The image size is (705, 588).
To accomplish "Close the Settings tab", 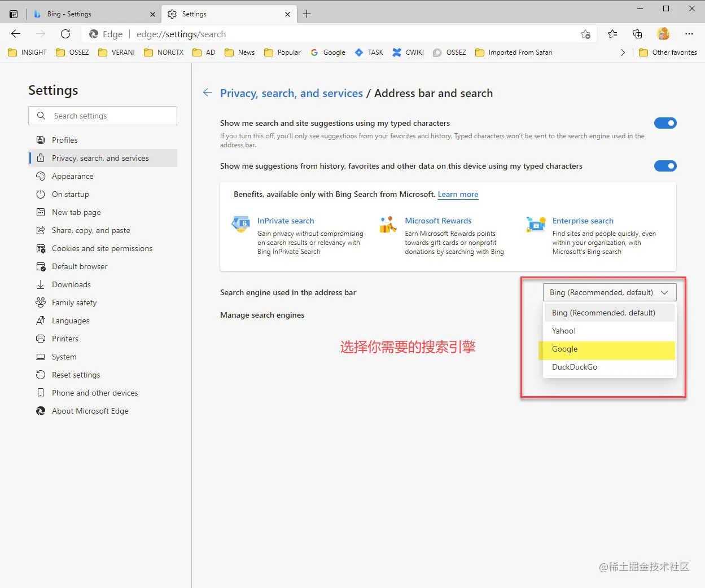I will (x=287, y=14).
